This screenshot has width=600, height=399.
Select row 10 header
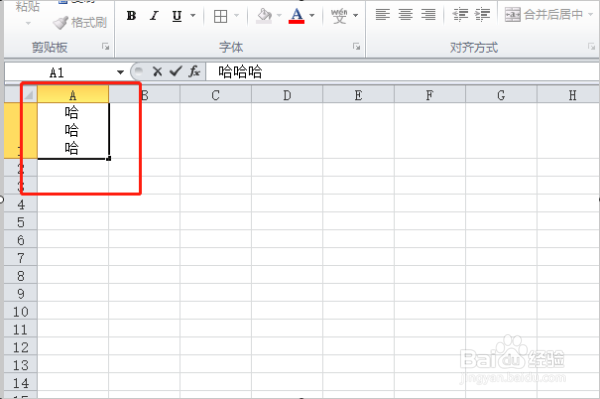(x=21, y=311)
